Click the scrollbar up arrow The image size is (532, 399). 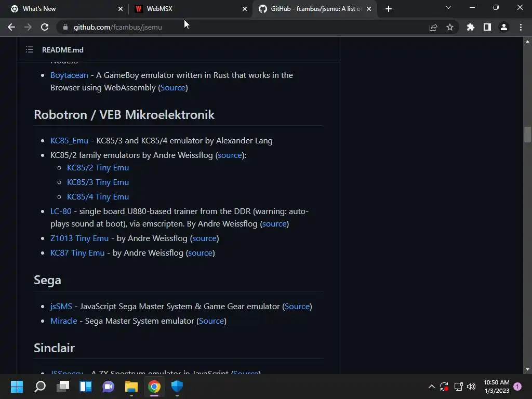coord(527,42)
